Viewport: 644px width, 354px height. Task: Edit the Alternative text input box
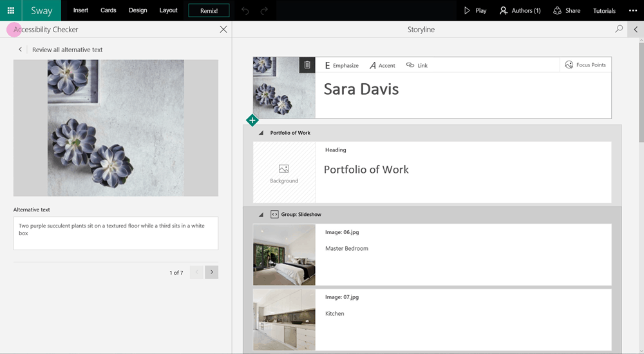115,233
